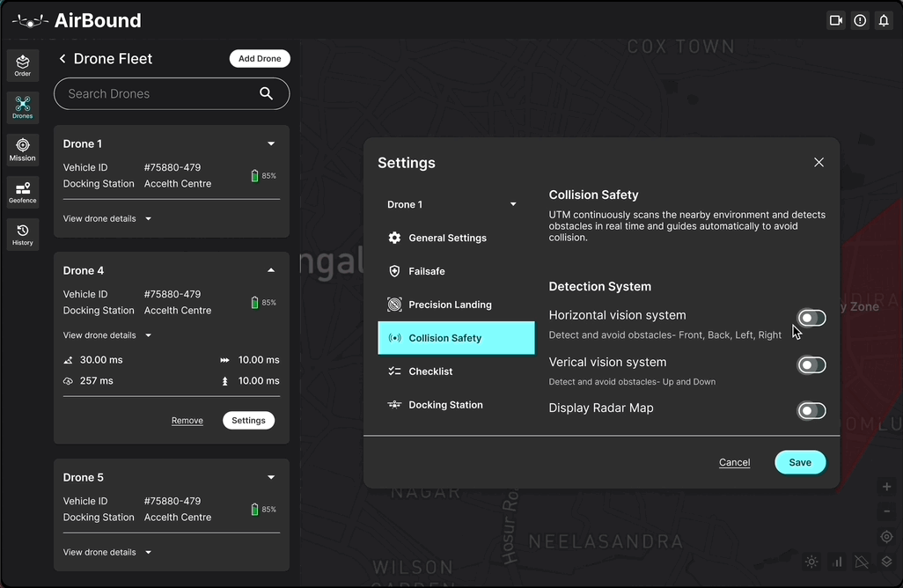This screenshot has height=588, width=903.
Task: Click Remove link for Drone 4
Action: [x=187, y=421]
